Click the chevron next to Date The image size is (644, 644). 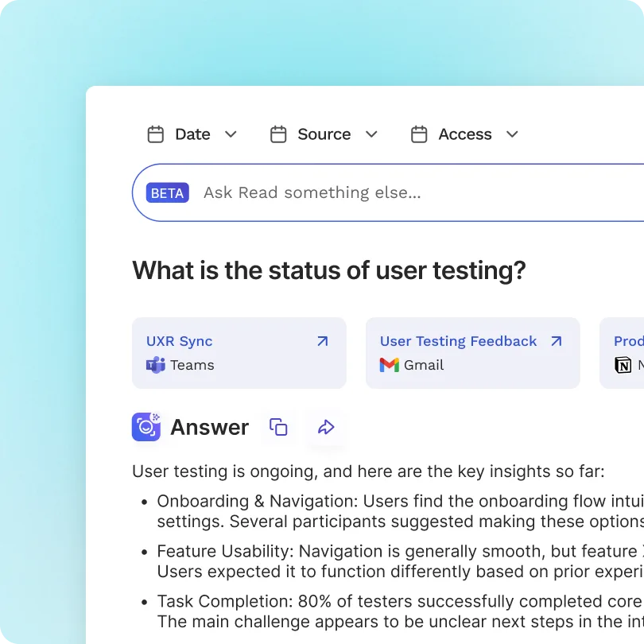231,134
